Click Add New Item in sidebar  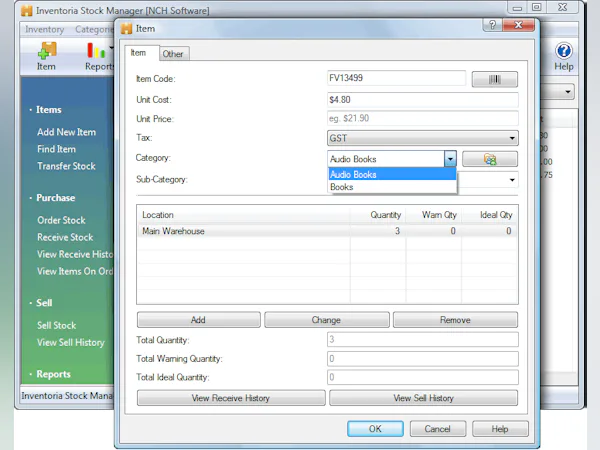pos(67,132)
